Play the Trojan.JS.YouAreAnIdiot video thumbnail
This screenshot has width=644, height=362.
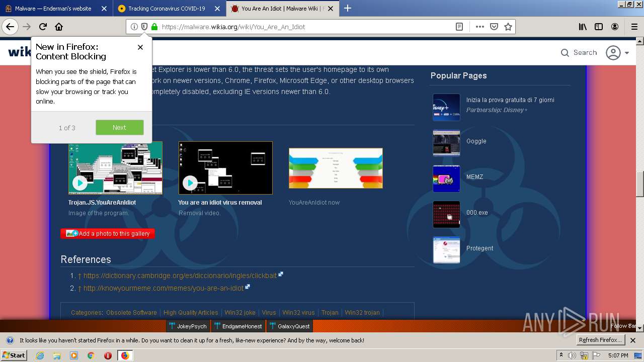tap(115, 168)
